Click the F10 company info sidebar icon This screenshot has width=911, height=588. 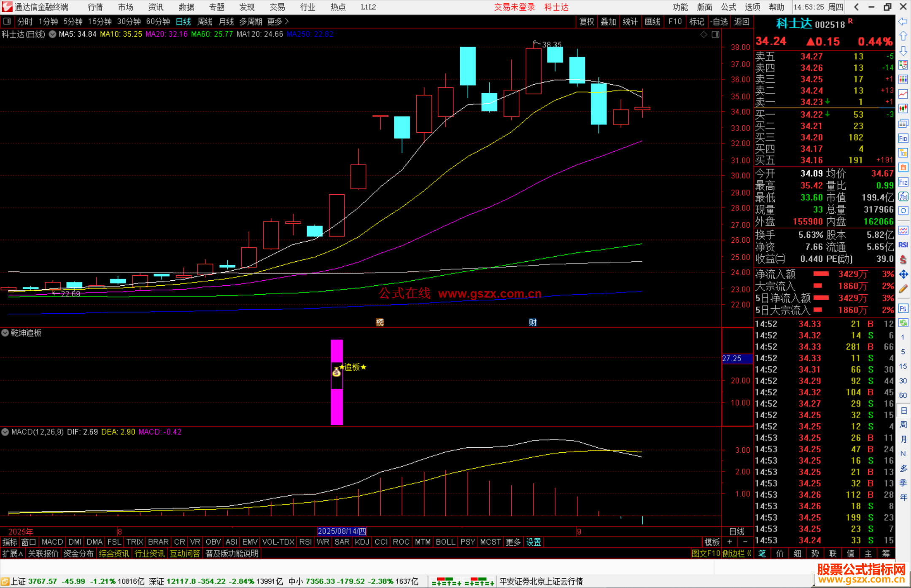pos(903,138)
